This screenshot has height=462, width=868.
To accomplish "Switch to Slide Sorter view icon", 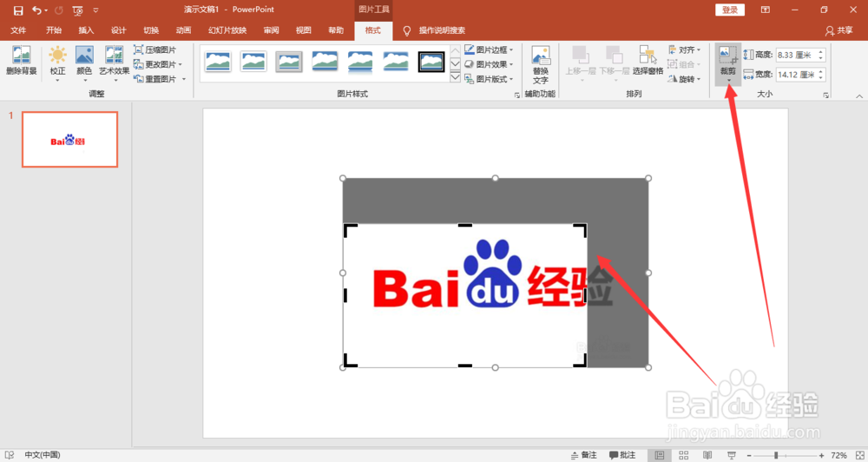I will [684, 455].
